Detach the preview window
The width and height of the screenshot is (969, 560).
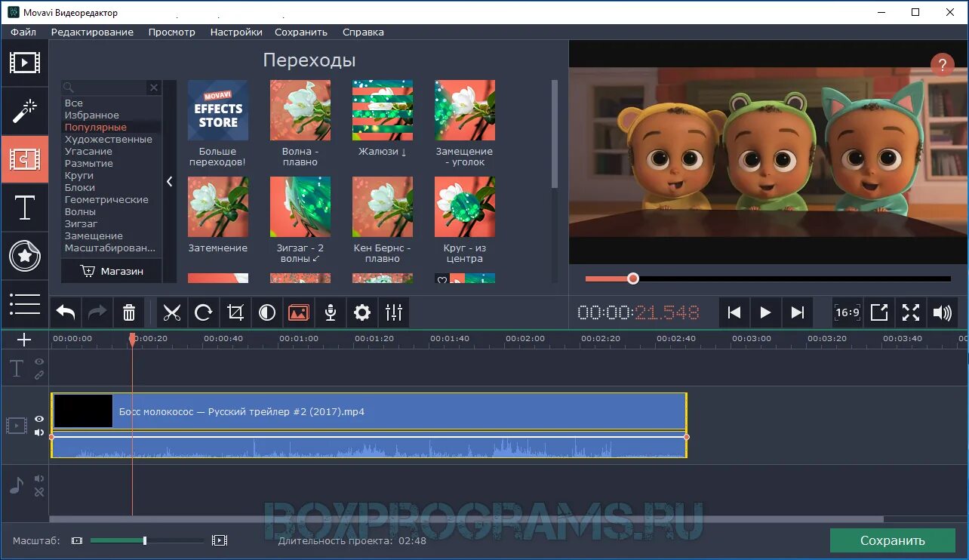[879, 312]
